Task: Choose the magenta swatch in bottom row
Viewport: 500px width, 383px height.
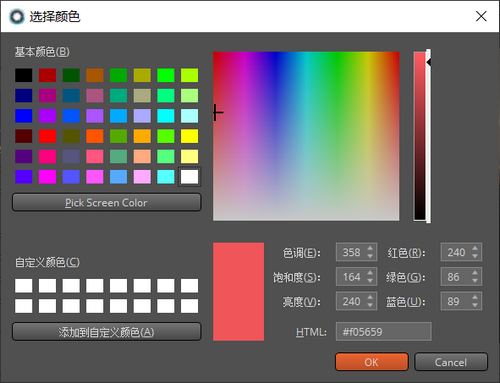Action: pos(47,177)
